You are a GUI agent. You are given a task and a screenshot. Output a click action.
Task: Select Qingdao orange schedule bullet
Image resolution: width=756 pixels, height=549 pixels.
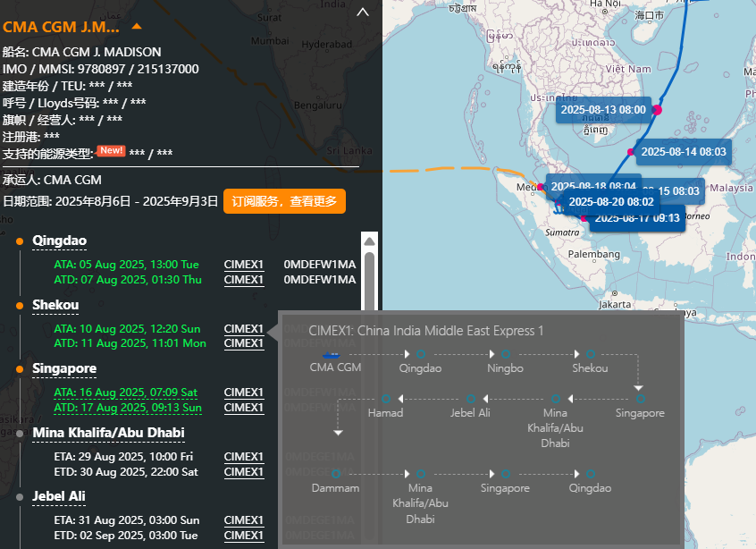point(20,241)
